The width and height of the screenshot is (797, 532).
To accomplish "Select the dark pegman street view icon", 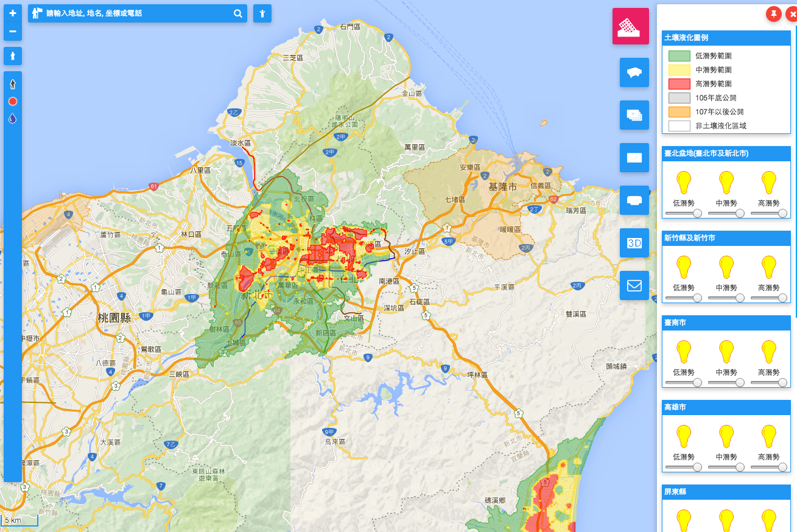I will [x=12, y=84].
